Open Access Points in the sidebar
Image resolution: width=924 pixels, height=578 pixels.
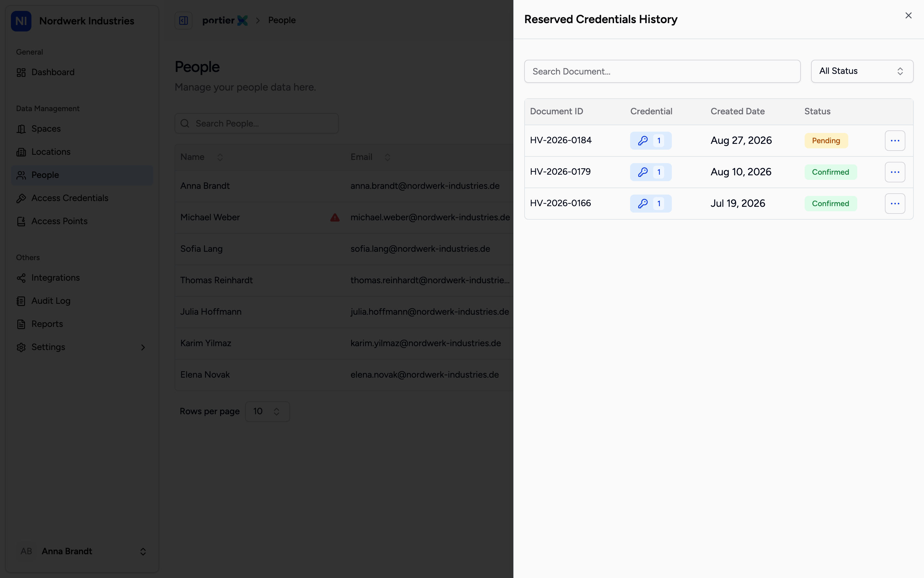tap(82, 221)
